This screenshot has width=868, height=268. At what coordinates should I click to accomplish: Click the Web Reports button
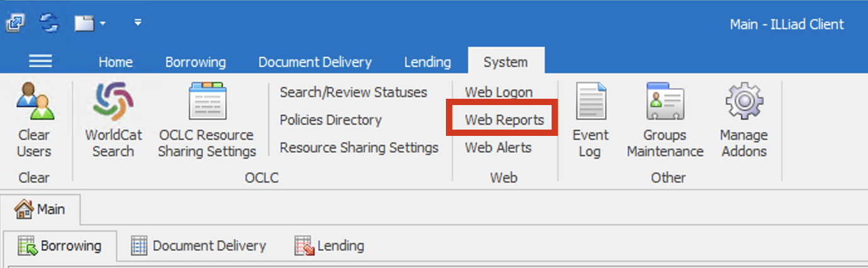pos(504,120)
